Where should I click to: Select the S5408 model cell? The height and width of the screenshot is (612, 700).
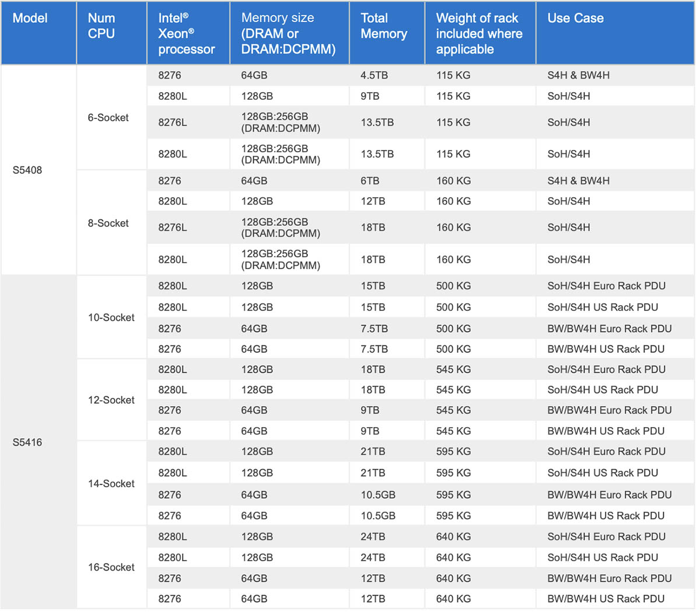[x=38, y=170]
